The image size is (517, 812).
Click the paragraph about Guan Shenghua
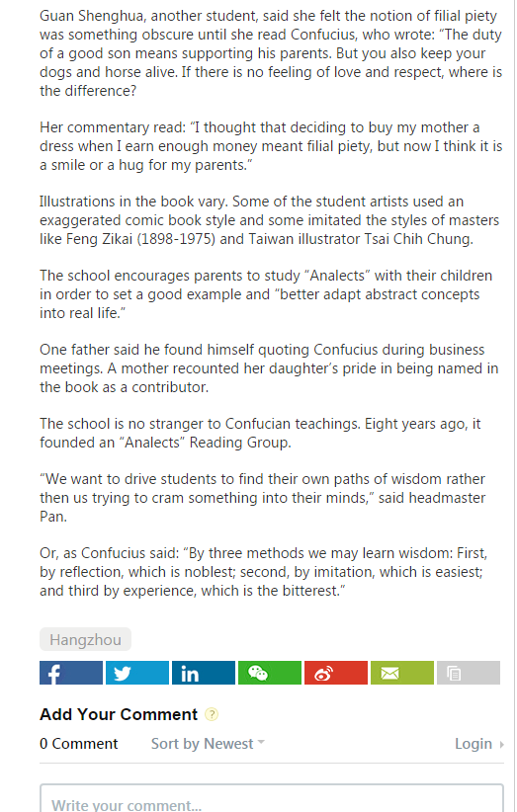[x=271, y=53]
